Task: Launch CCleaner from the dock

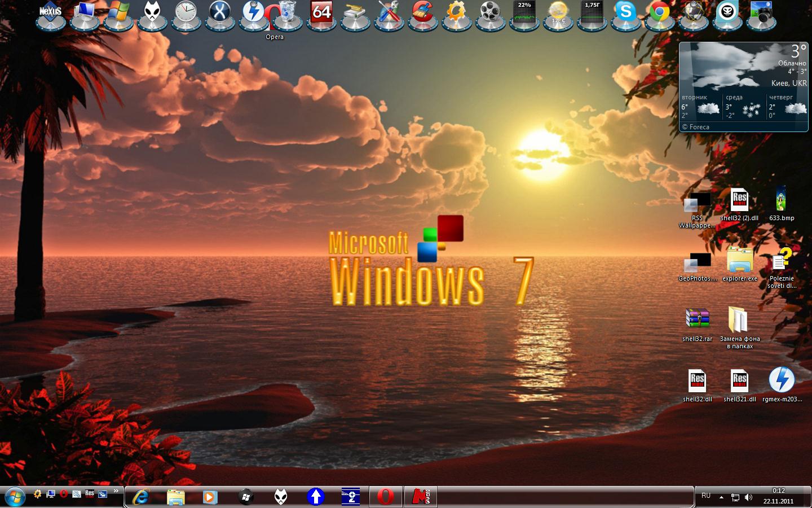Action: pos(423,15)
